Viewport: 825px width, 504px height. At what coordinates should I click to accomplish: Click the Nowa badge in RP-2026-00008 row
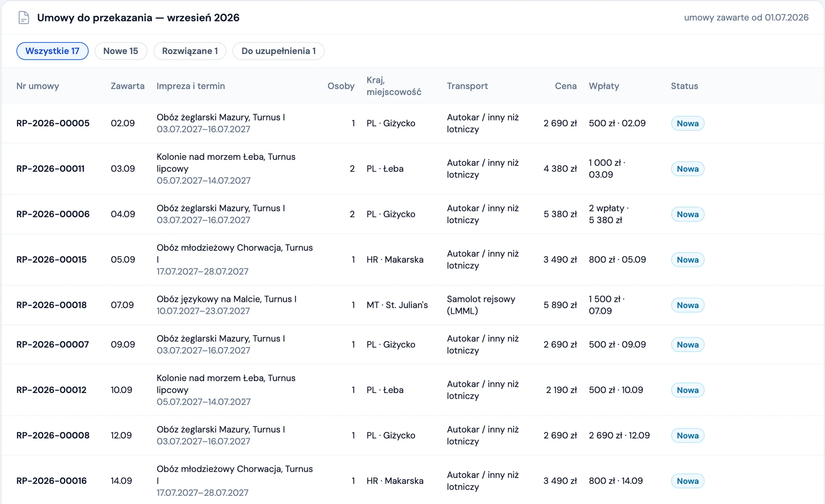688,435
